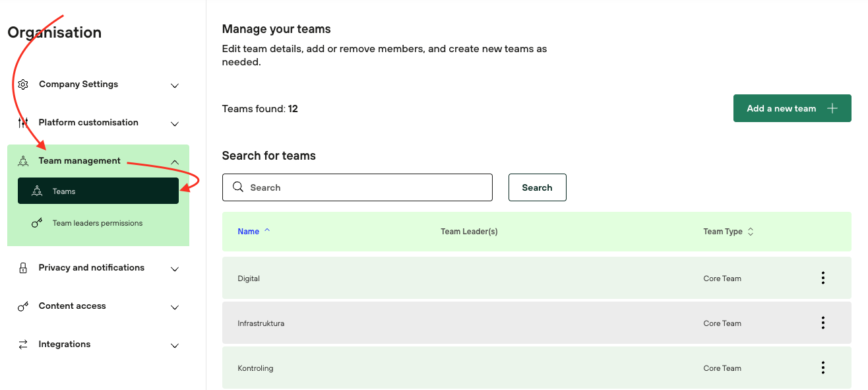Open three-dot menu for Digital team
The width and height of the screenshot is (868, 390).
pos(822,278)
